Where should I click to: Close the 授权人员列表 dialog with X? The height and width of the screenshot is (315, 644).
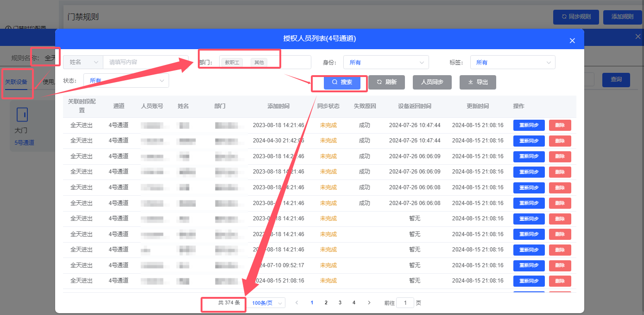coord(572,41)
